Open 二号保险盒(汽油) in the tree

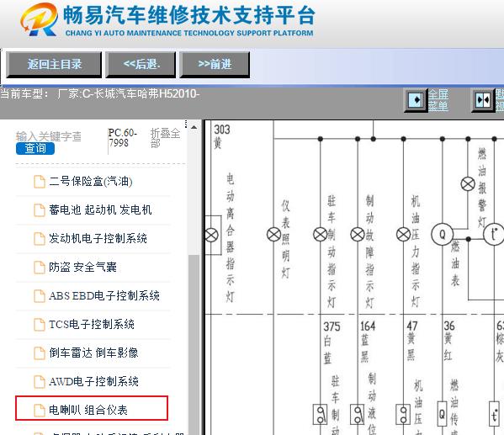point(91,182)
